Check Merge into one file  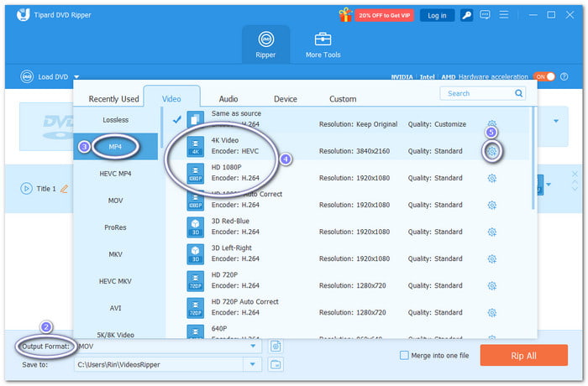[x=404, y=355]
